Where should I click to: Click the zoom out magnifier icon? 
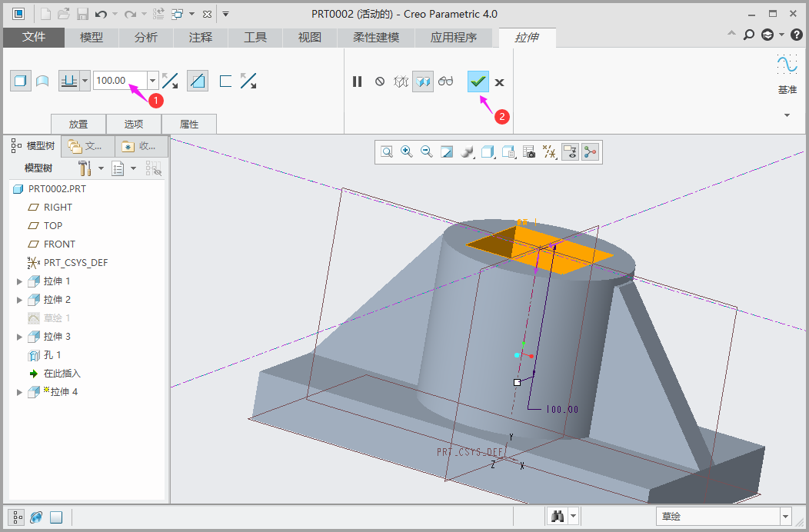tap(427, 152)
